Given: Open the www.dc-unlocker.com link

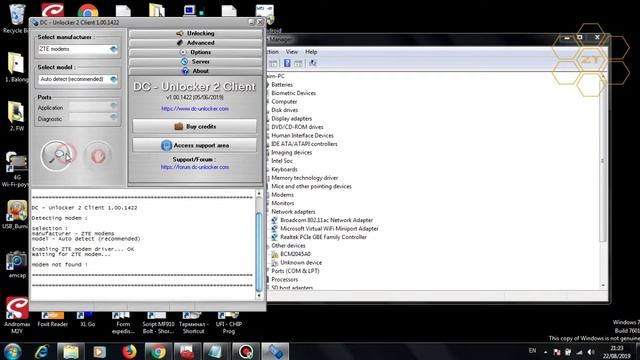Looking at the screenshot, I should coord(195,109).
